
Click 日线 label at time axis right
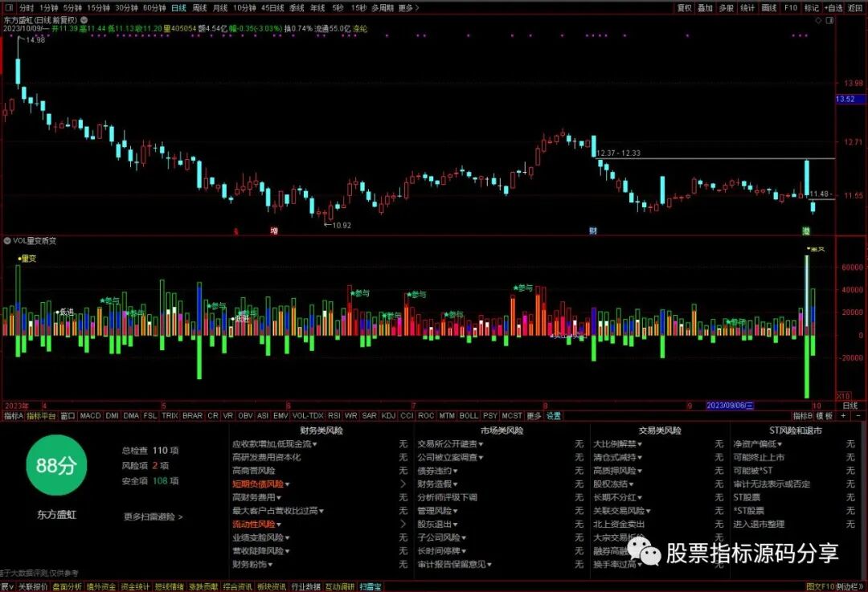click(x=850, y=406)
